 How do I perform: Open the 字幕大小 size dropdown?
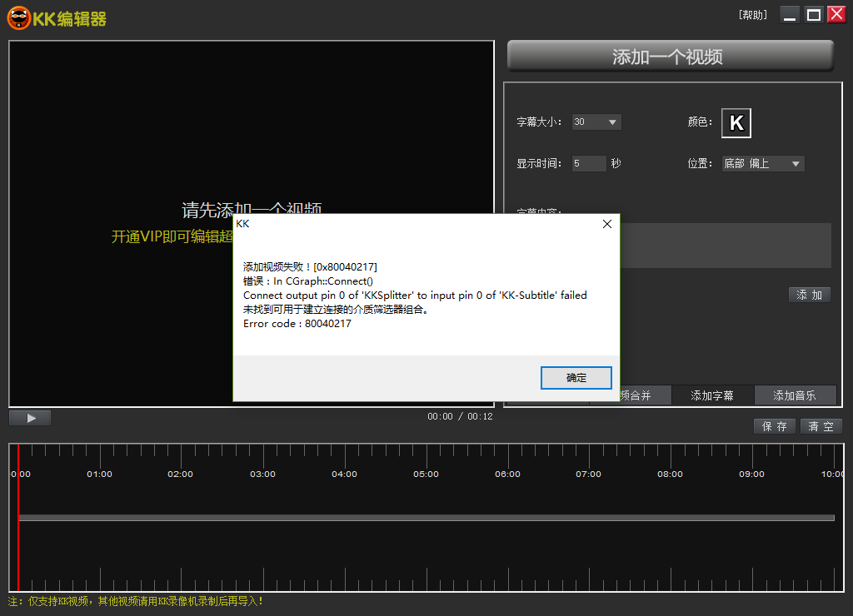coord(596,122)
